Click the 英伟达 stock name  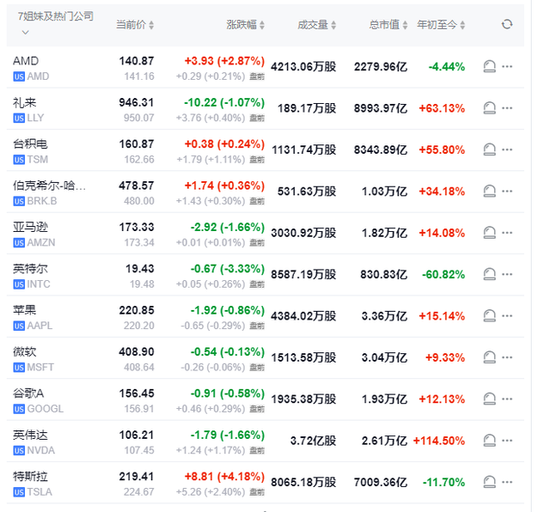(30, 435)
